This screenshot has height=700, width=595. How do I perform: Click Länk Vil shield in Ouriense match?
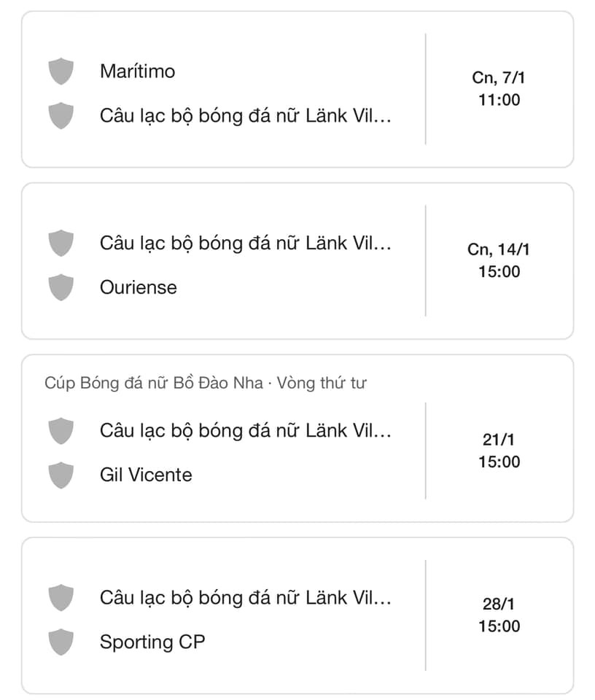[61, 243]
